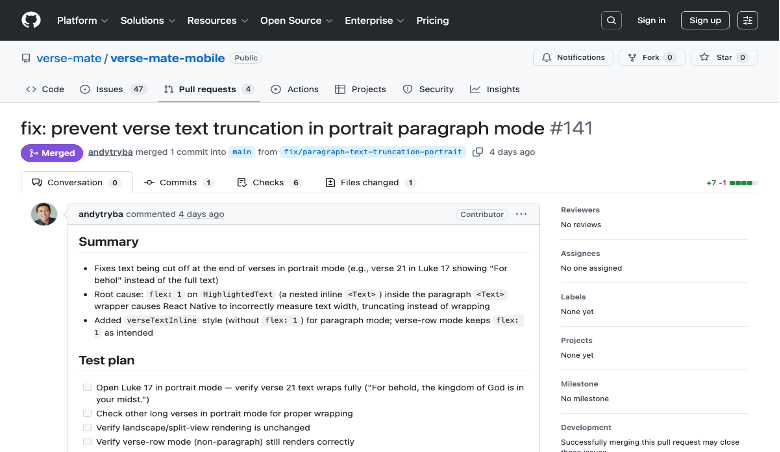
Task: Click the Sign up button
Action: pos(705,20)
